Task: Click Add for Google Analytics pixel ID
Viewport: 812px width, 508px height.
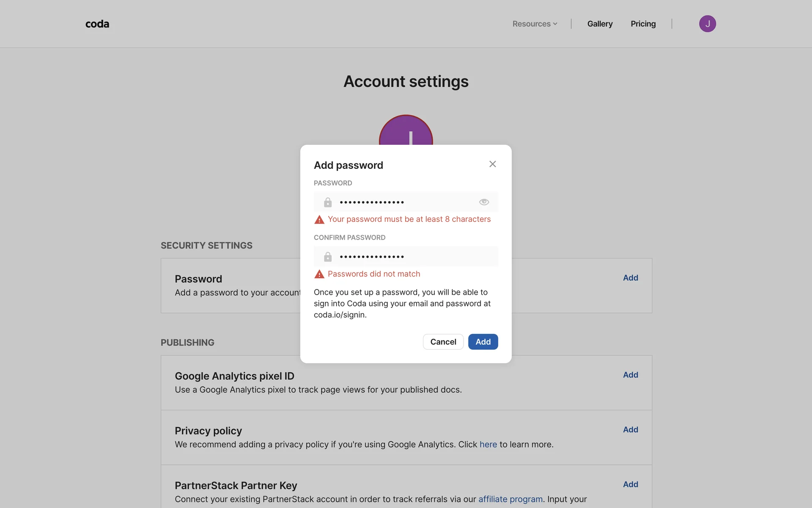Action: pyautogui.click(x=630, y=375)
